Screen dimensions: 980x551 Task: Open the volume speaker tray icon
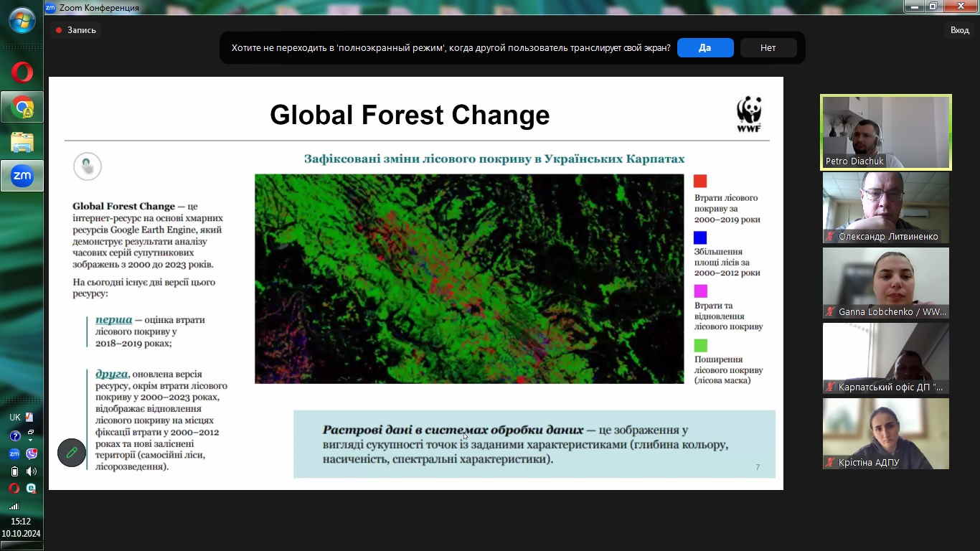tap(31, 471)
